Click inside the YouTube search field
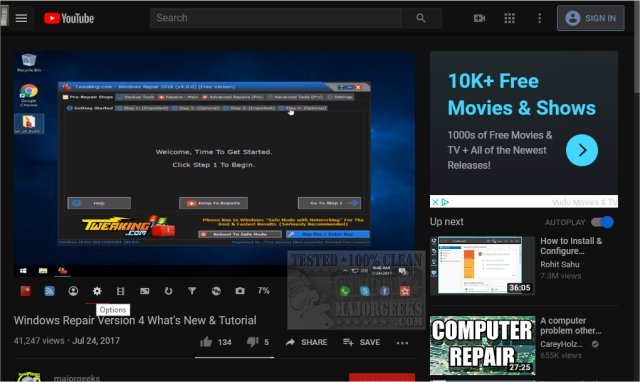Screen dimensions: 640x382 pyautogui.click(x=276, y=18)
